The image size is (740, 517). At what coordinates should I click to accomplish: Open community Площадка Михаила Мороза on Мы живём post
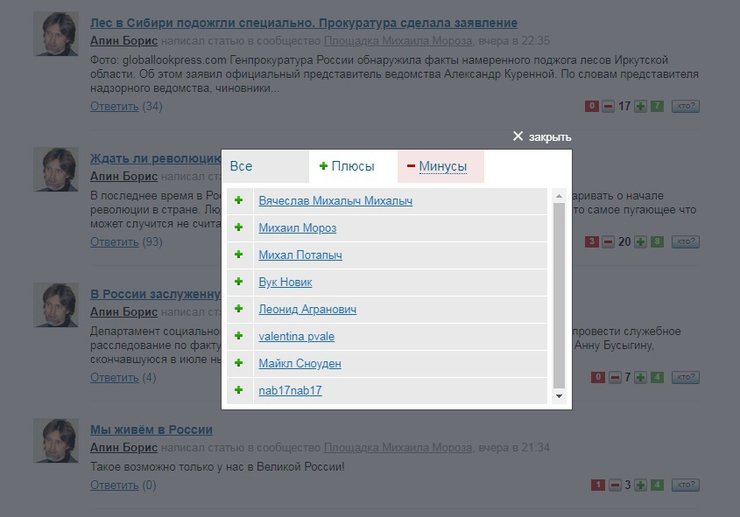(398, 447)
